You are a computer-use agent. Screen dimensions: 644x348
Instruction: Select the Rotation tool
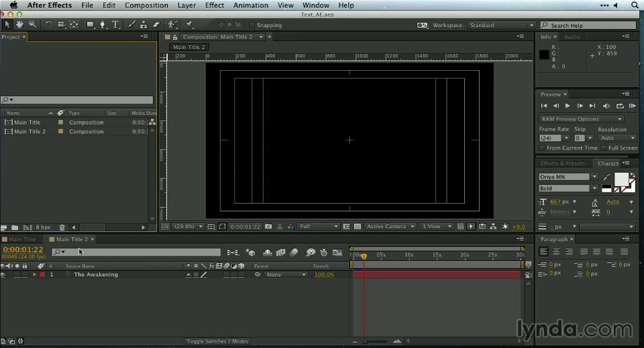tap(48, 24)
